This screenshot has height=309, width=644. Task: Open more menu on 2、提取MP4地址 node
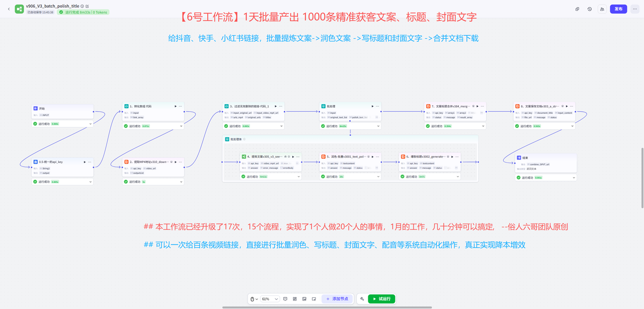coord(180,162)
